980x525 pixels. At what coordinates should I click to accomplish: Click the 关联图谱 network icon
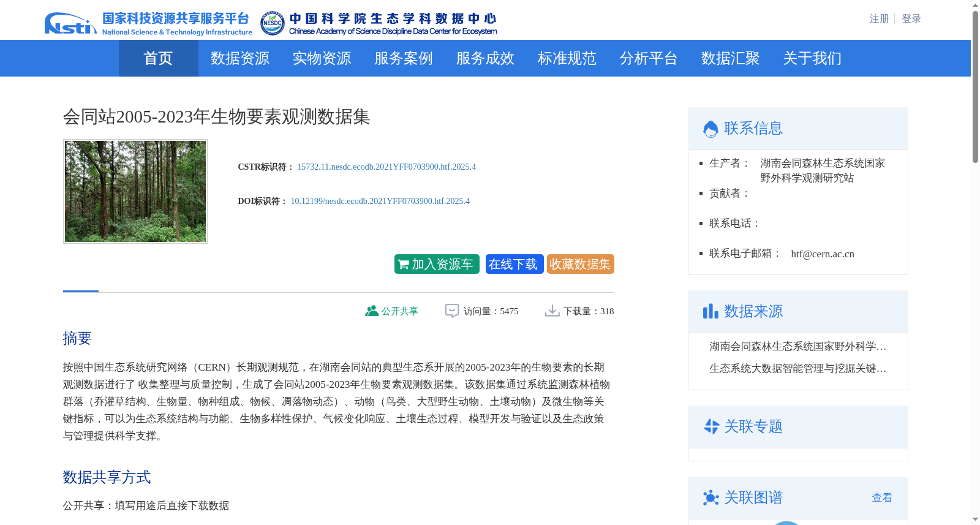point(710,497)
